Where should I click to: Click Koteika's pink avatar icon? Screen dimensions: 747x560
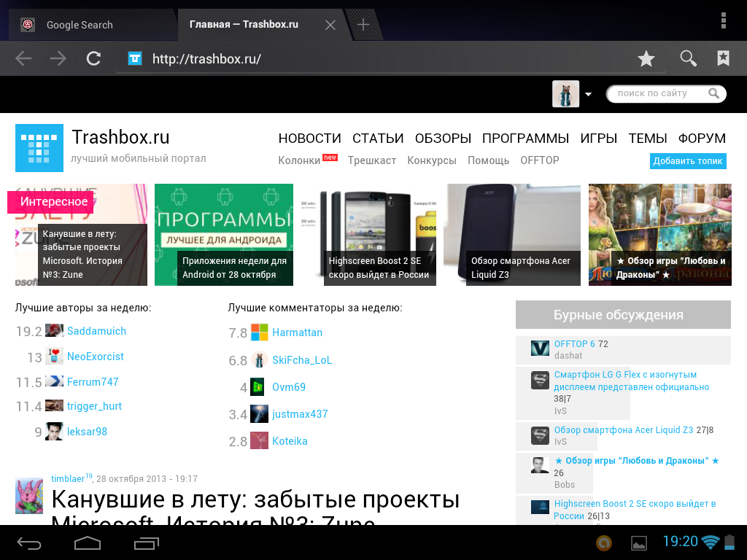[259, 440]
